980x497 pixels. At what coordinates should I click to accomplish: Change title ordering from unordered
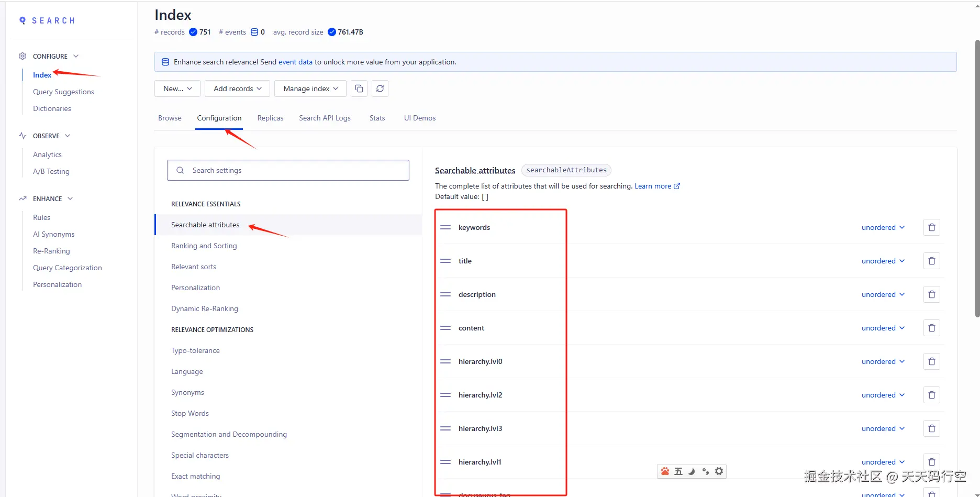pos(883,261)
